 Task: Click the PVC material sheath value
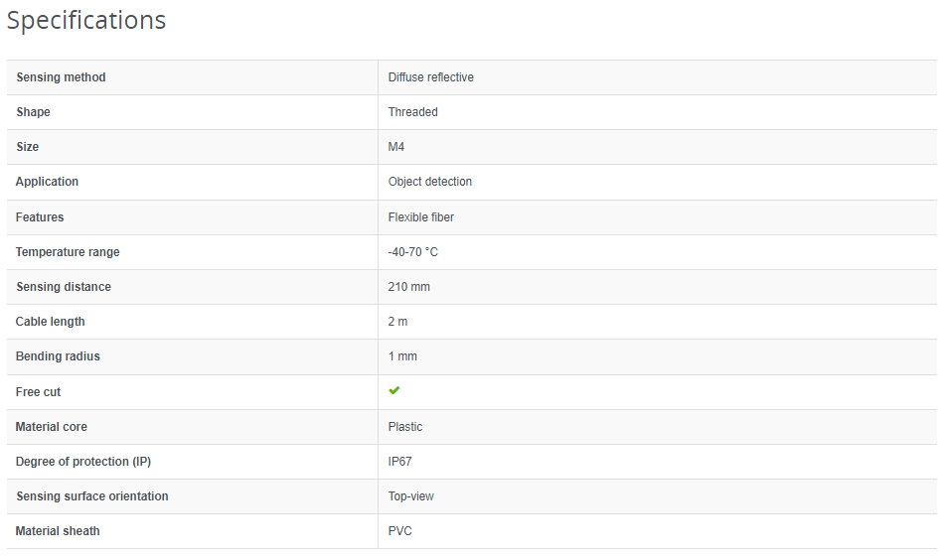point(399,531)
